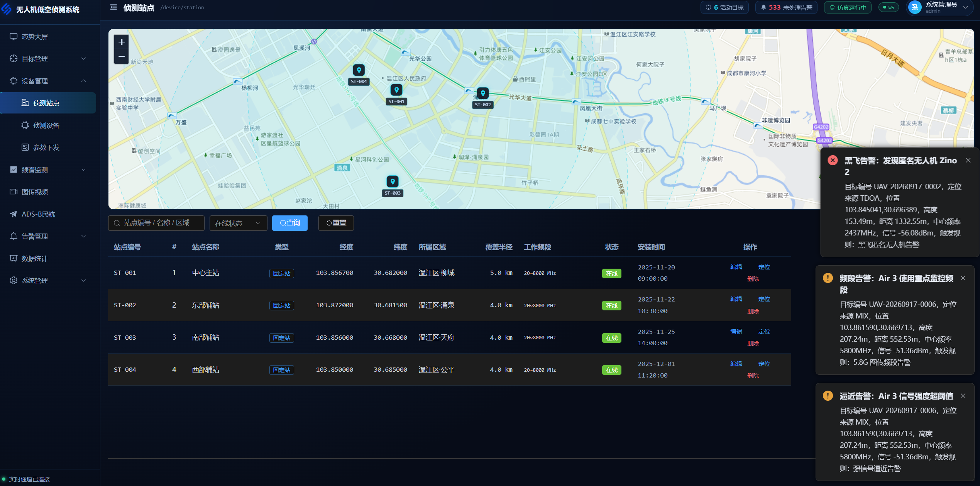Viewport: 980px width, 486px height.
Task: Expand the 目标管理 sidebar menu
Action: (x=48, y=59)
